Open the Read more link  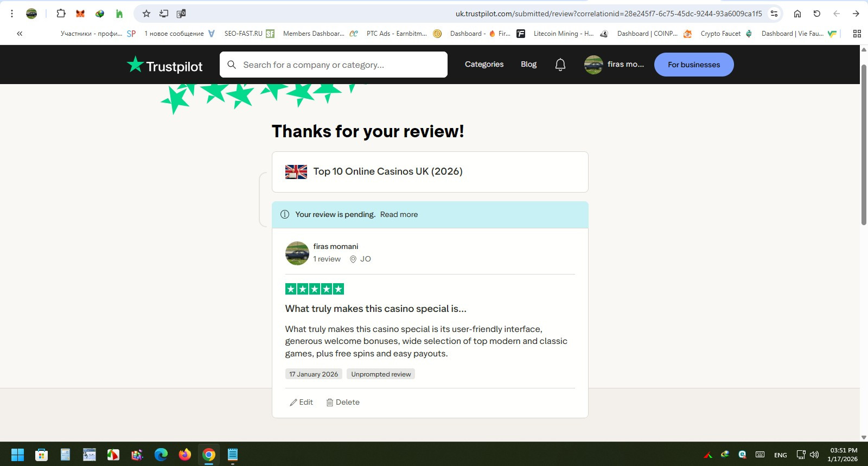pos(399,214)
